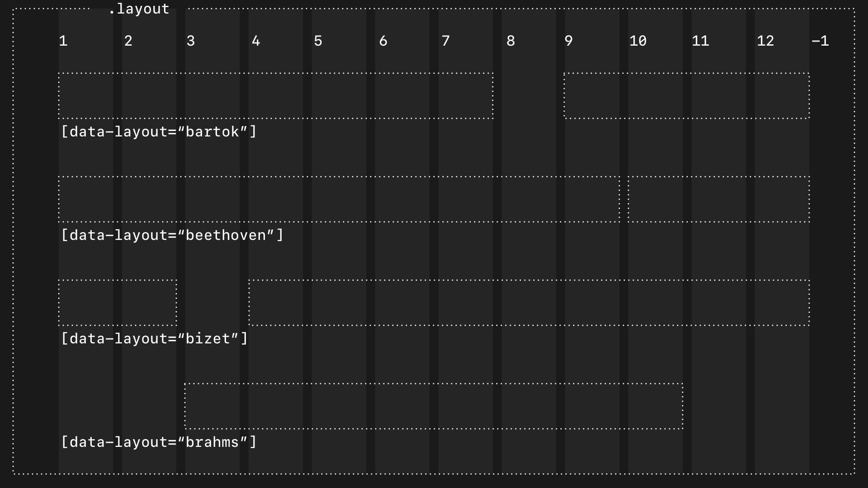This screenshot has height=488, width=868.
Task: Click column number 1 header
Action: (63, 41)
